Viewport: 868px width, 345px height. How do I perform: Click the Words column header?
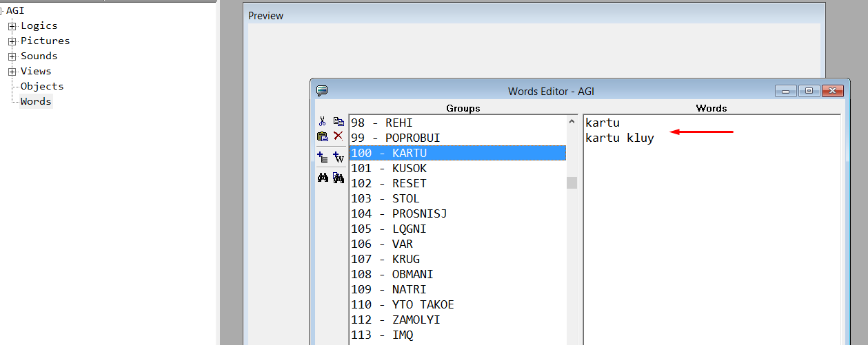711,108
